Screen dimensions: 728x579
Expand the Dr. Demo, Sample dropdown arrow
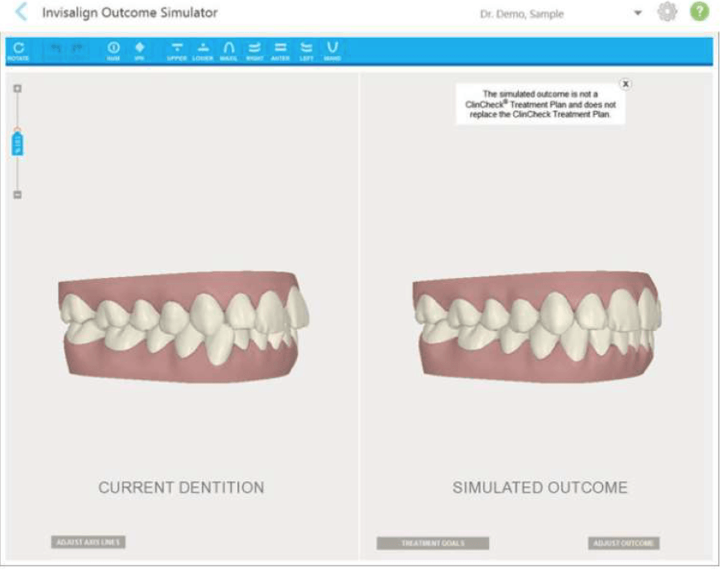(x=638, y=13)
